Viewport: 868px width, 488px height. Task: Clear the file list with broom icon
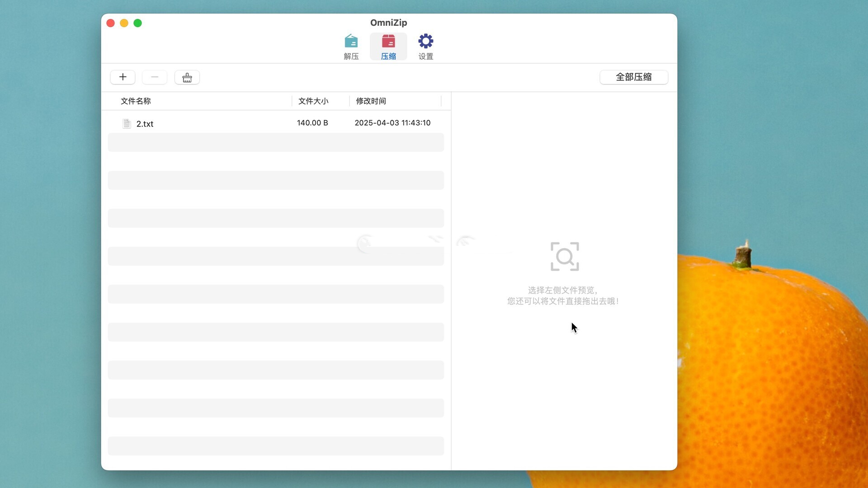coord(187,77)
